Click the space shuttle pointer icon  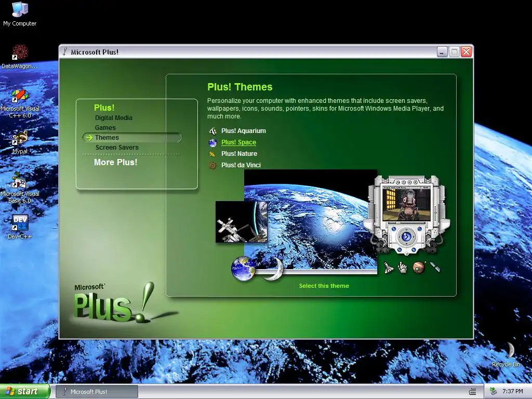point(389,268)
